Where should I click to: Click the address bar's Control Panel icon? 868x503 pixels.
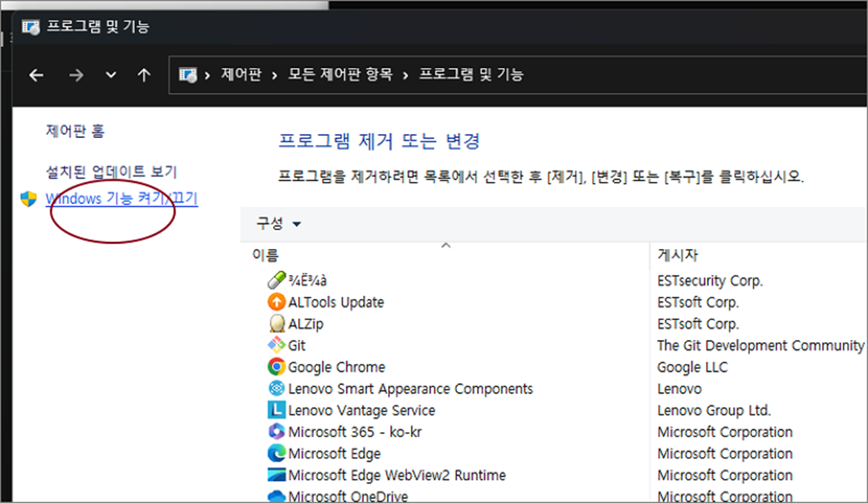pyautogui.click(x=188, y=74)
